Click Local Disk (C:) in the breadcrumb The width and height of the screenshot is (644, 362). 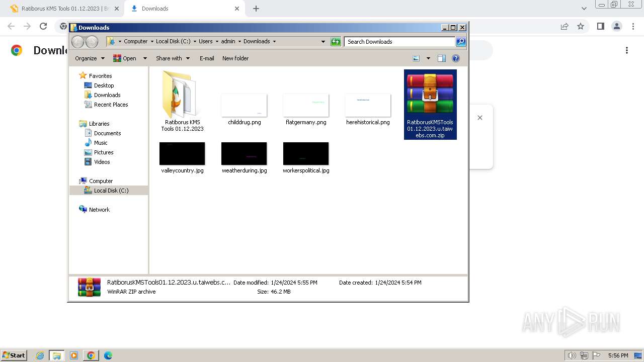tap(173, 42)
